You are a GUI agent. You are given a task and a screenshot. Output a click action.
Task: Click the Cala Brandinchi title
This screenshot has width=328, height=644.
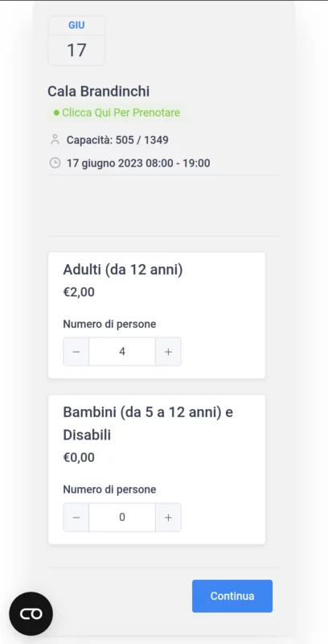[x=98, y=91]
